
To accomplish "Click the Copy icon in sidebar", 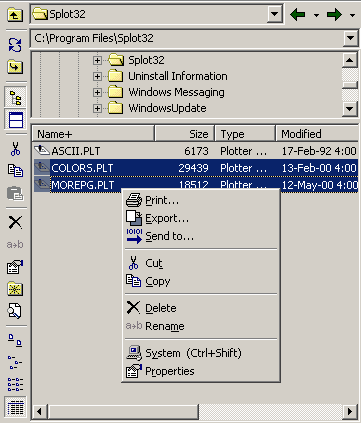I will [15, 170].
